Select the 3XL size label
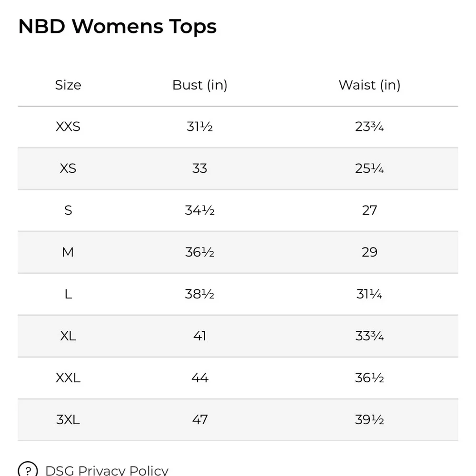The width and height of the screenshot is (476, 476). [x=68, y=420]
